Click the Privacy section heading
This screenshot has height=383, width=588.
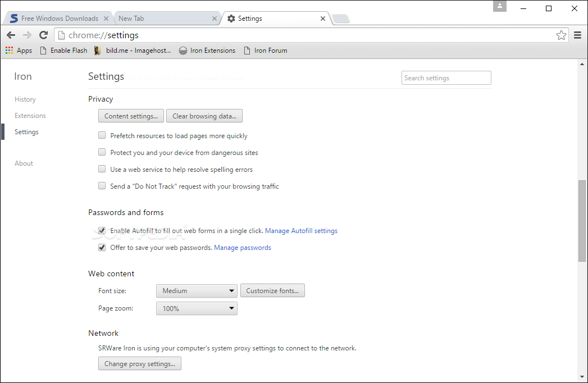(101, 99)
